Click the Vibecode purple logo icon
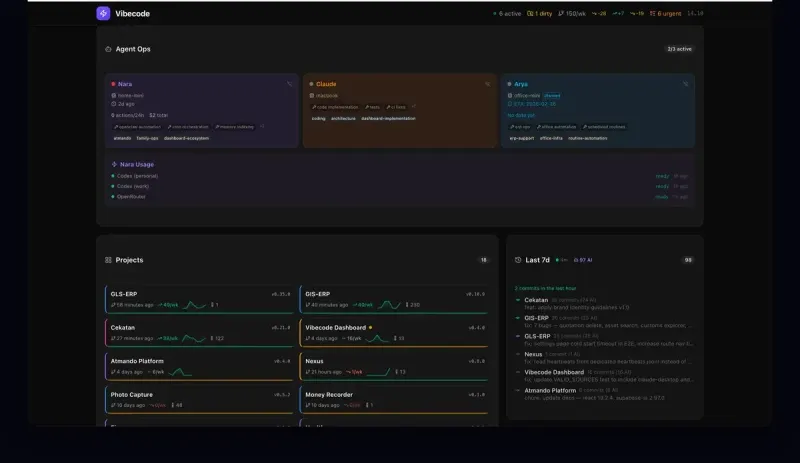 click(103, 13)
